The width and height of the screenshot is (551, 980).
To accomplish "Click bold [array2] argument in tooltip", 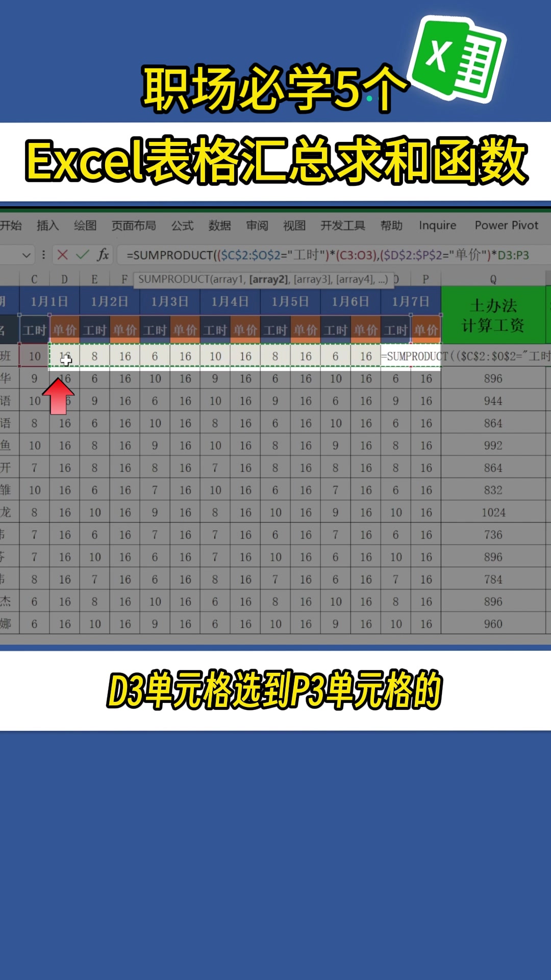I will pos(269,279).
